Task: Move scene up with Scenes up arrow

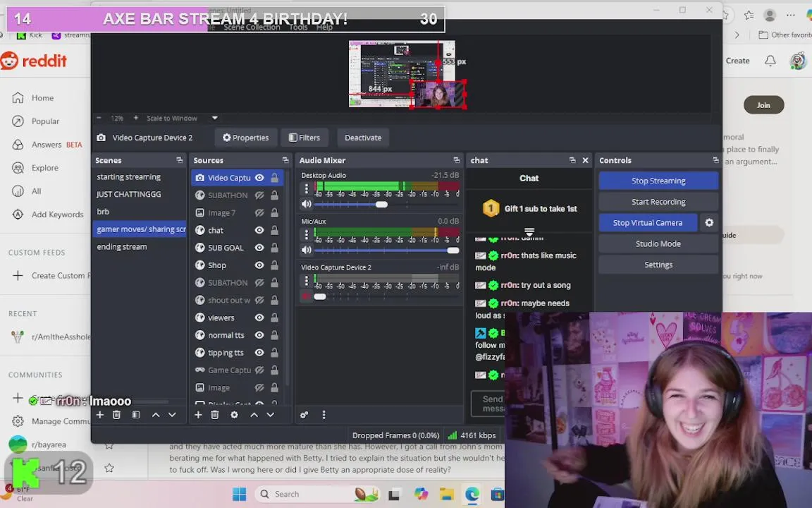Action: click(155, 415)
